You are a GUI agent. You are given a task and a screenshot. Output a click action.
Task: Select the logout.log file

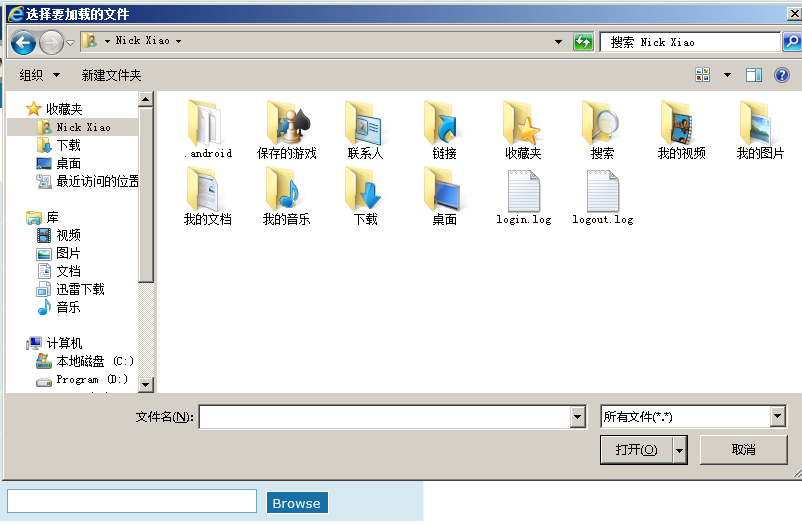coord(602,193)
